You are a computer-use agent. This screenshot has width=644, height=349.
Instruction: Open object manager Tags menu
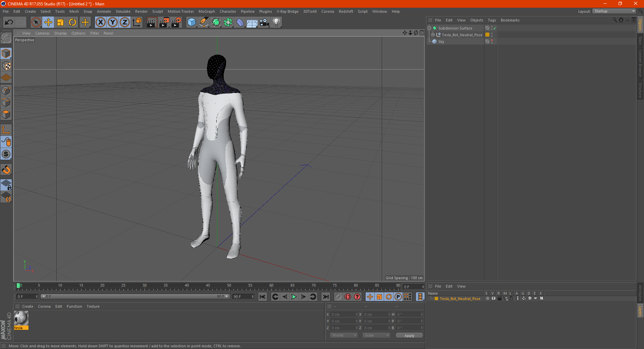pos(492,20)
